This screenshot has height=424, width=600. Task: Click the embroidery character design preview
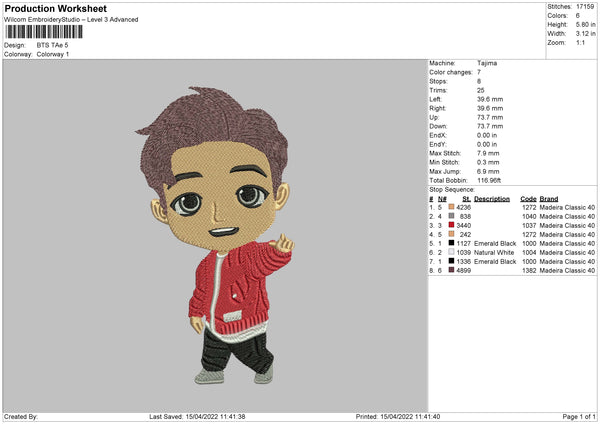[214, 235]
